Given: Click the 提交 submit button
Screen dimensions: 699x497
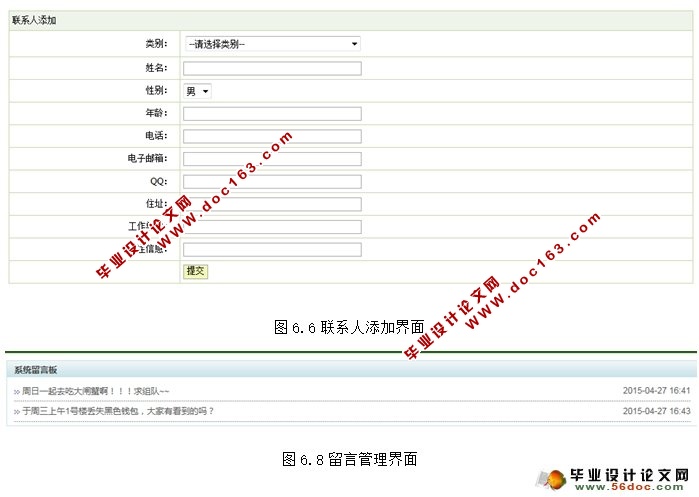Looking at the screenshot, I should pos(196,271).
